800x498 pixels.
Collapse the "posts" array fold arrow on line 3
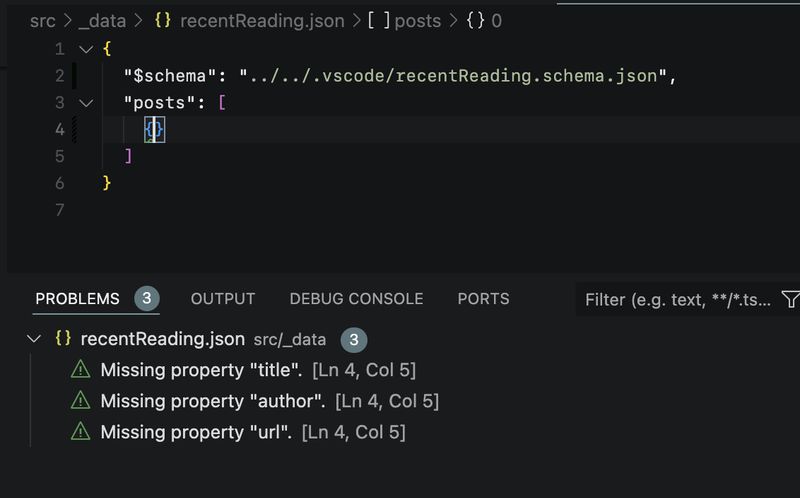85,103
